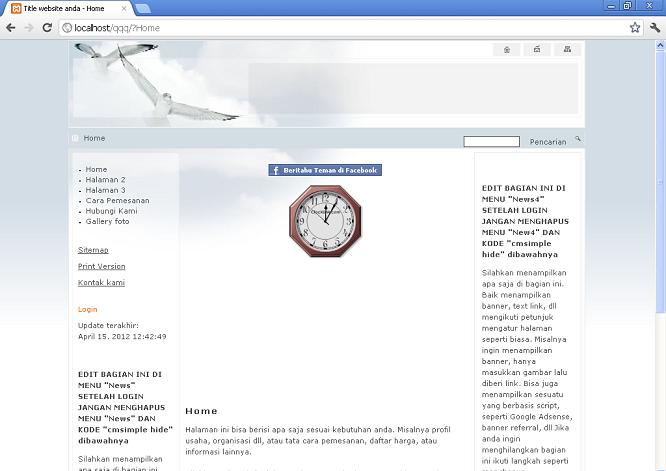This screenshot has height=471, width=666.
Task: Click the vertical page scrollbar thumb
Action: [660, 181]
